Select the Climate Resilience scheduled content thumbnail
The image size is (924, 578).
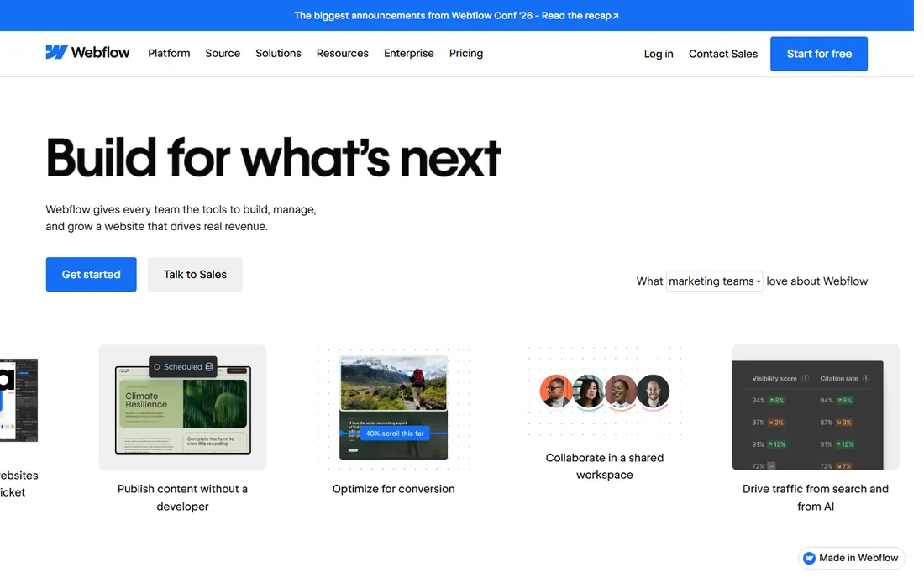(x=182, y=407)
